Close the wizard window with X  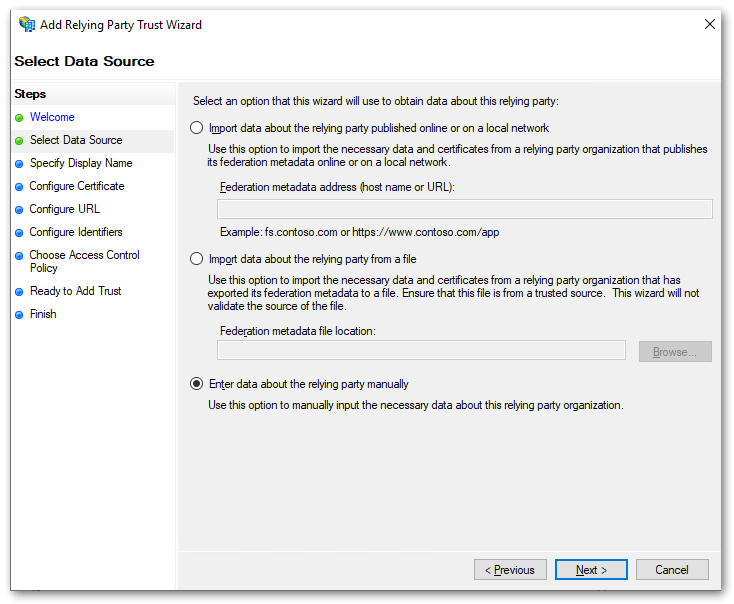coord(709,25)
